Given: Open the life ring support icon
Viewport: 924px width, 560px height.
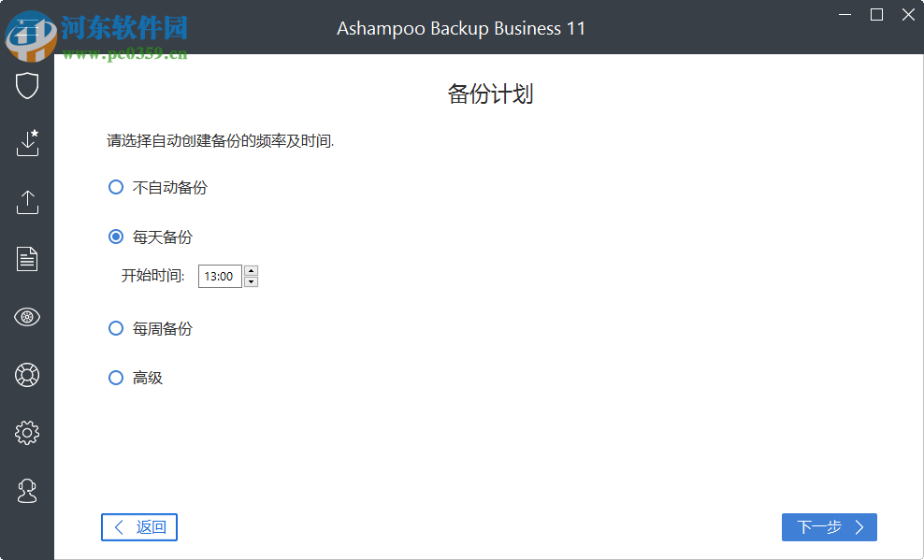Looking at the screenshot, I should pos(27,375).
